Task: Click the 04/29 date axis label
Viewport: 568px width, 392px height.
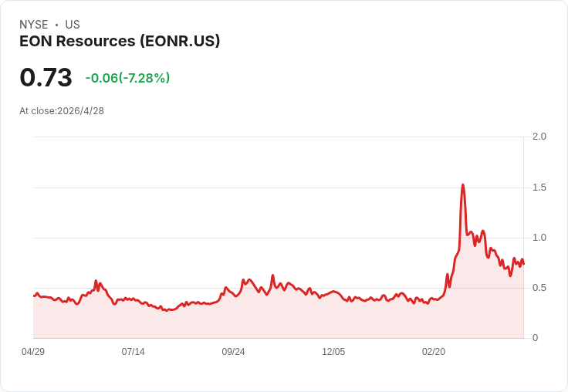Action: (x=33, y=352)
